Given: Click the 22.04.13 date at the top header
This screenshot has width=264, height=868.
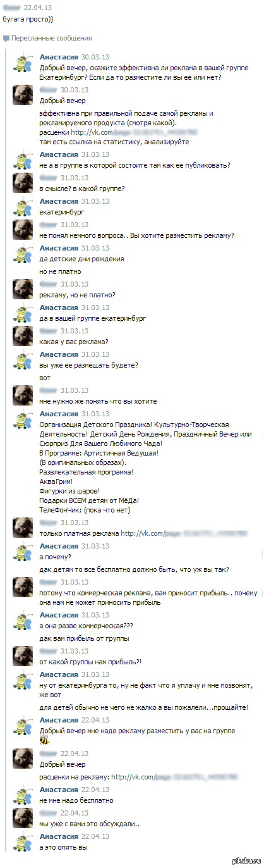Looking at the screenshot, I should coord(38,7).
